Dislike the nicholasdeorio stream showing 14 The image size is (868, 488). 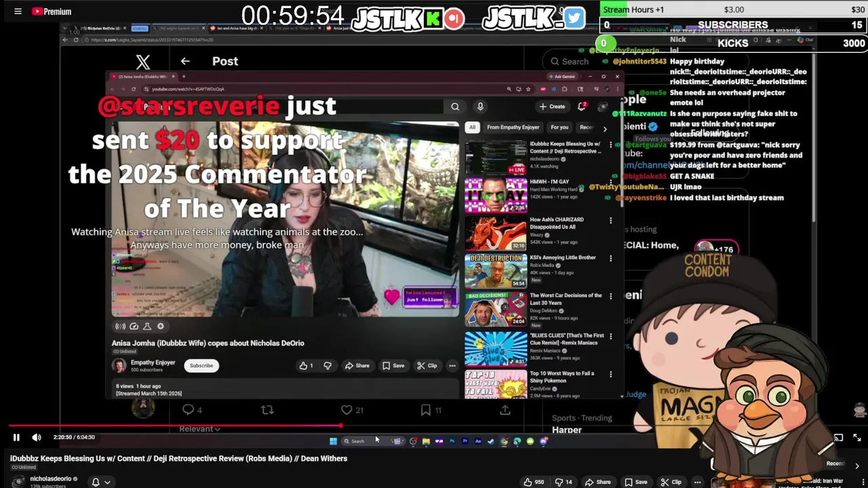tap(564, 482)
